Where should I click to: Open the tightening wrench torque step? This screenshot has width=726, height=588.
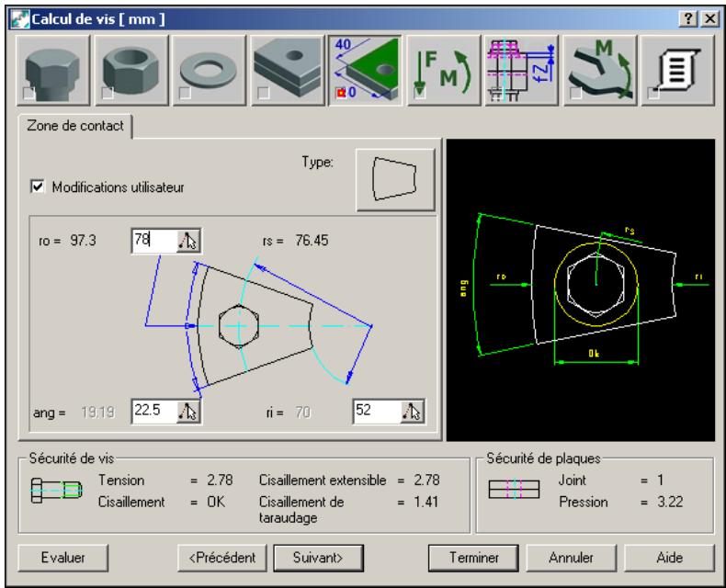[599, 71]
